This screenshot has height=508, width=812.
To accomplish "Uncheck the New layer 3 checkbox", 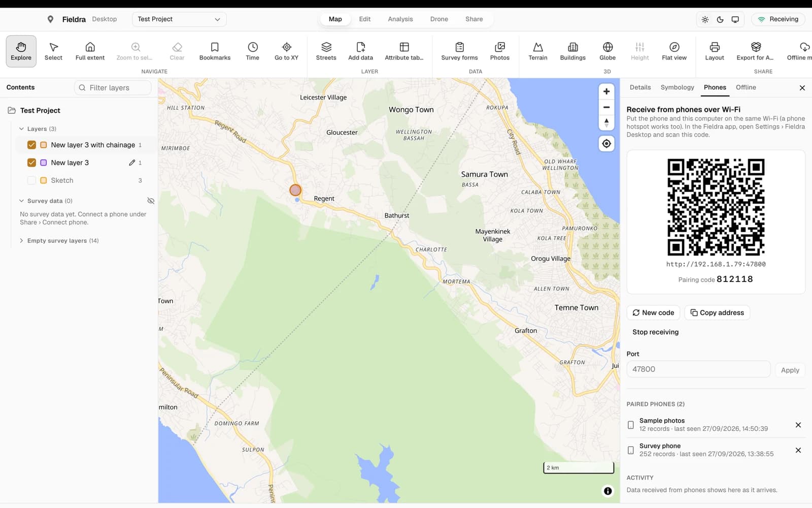I will 31,163.
